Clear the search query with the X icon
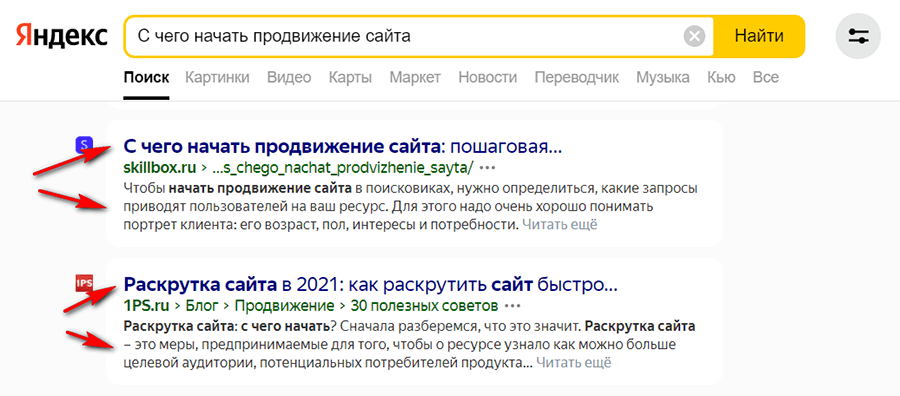 pyautogui.click(x=695, y=37)
